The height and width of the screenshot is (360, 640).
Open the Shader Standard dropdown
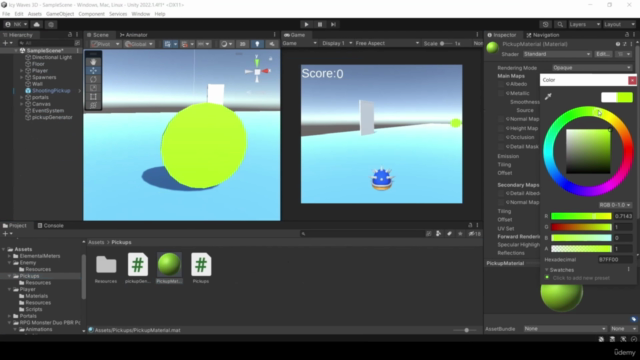[557, 54]
